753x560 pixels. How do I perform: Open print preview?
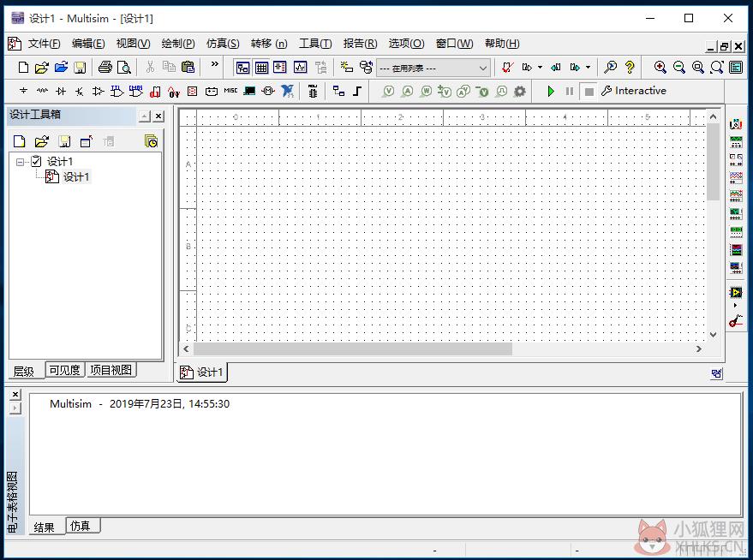(124, 67)
